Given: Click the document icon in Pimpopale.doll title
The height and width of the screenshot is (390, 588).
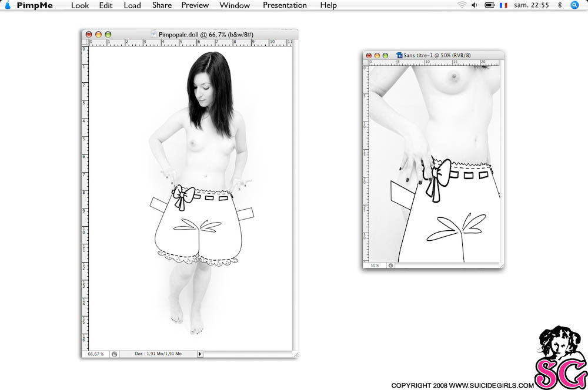Looking at the screenshot, I should coord(153,34).
